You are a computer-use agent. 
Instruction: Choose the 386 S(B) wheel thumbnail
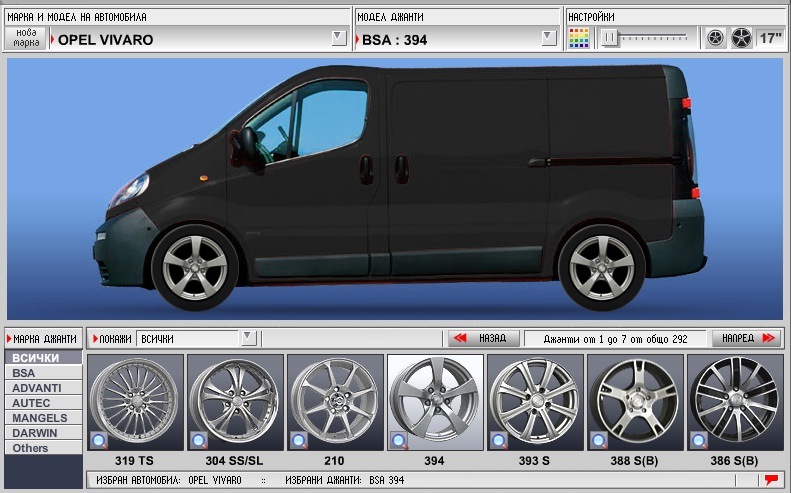[735, 402]
